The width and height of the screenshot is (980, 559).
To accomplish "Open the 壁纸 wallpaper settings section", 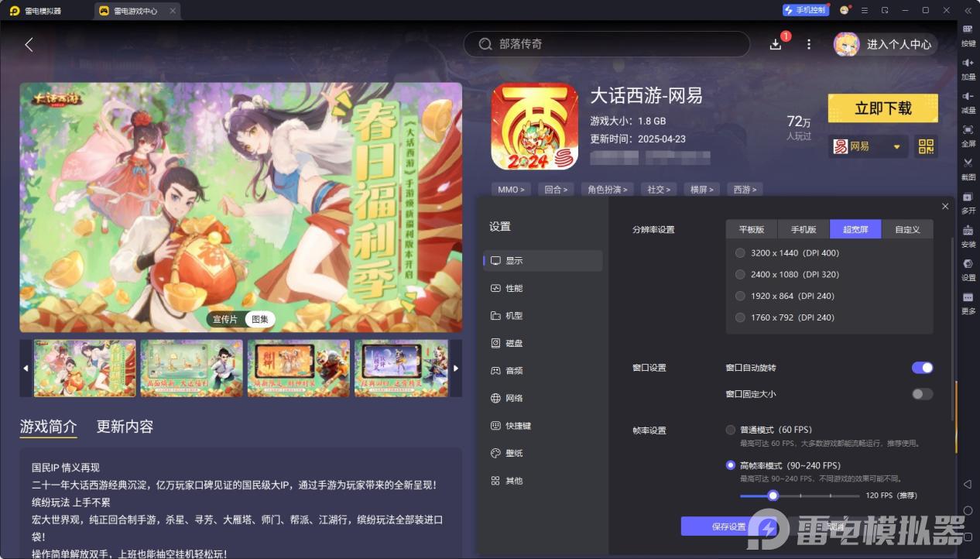I will (543, 453).
